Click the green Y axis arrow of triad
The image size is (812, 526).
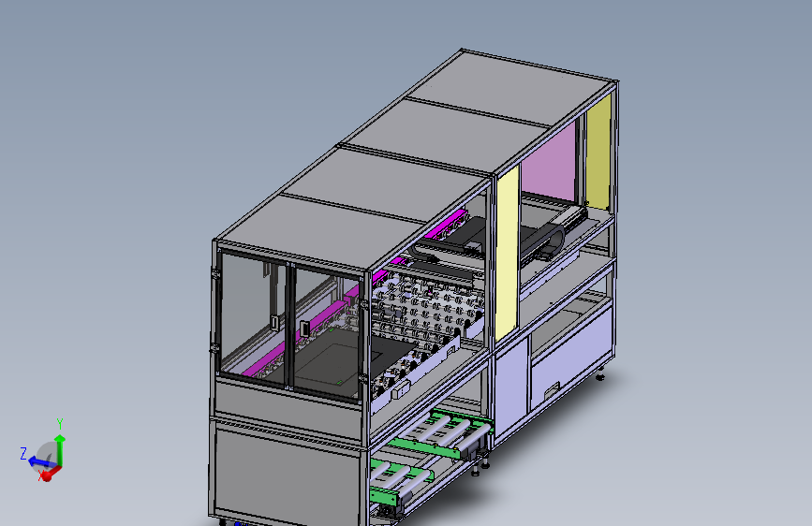60,449
